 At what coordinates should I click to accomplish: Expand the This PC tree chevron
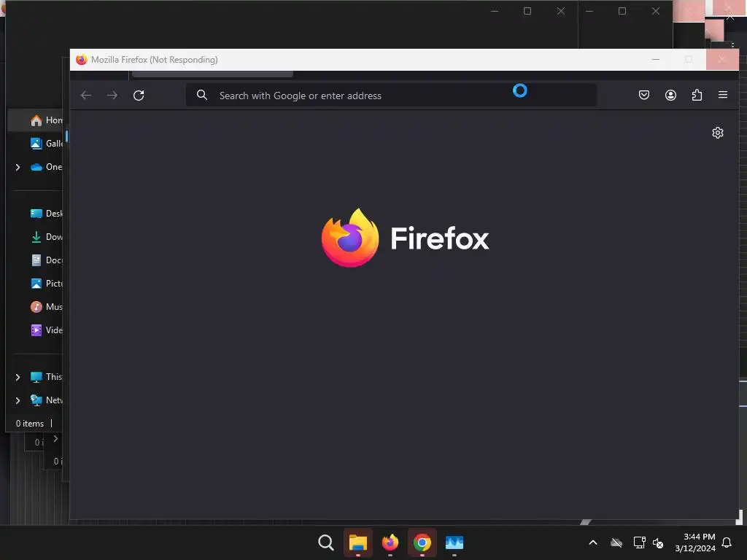tap(18, 377)
